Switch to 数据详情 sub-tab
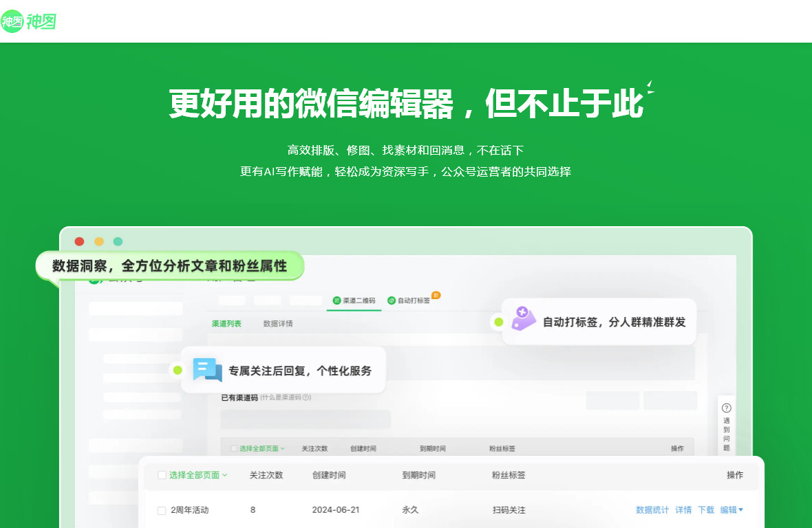Image resolution: width=812 pixels, height=528 pixels. click(277, 324)
